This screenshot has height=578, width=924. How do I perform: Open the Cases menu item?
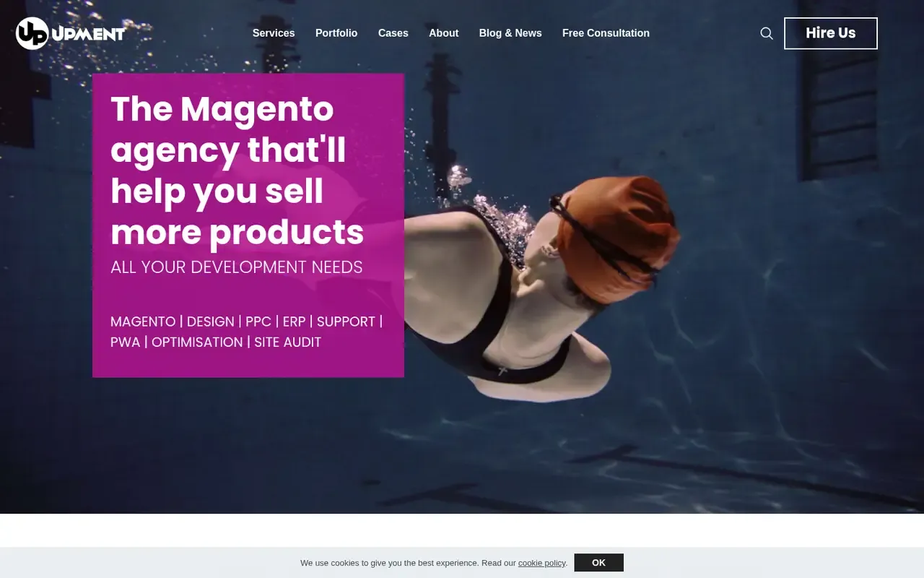(393, 33)
